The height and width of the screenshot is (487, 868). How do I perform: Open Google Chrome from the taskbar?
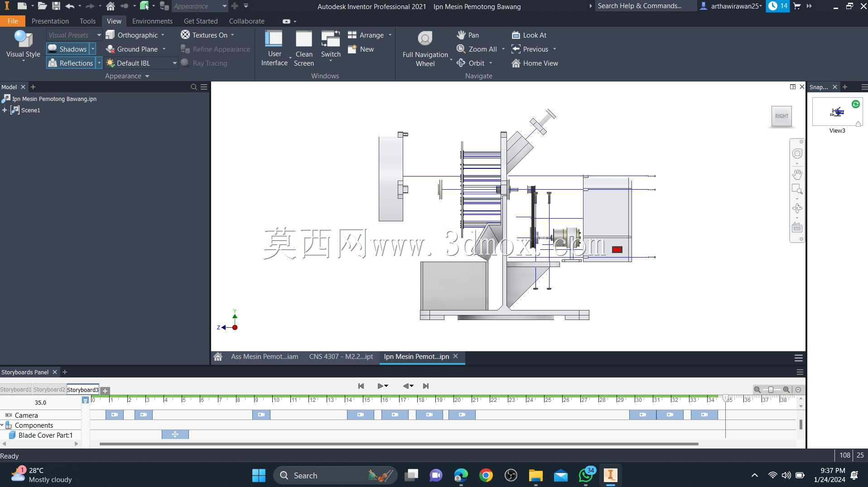[486, 475]
